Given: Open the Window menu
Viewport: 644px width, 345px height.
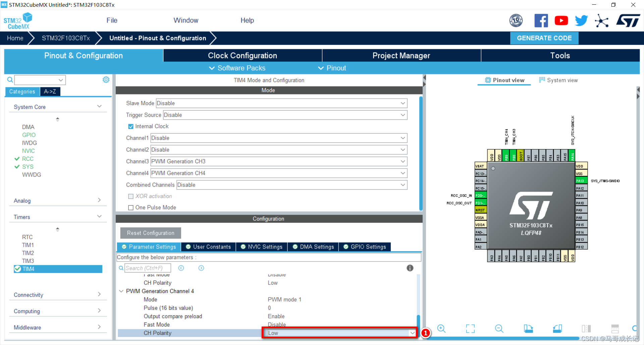Looking at the screenshot, I should (x=186, y=20).
